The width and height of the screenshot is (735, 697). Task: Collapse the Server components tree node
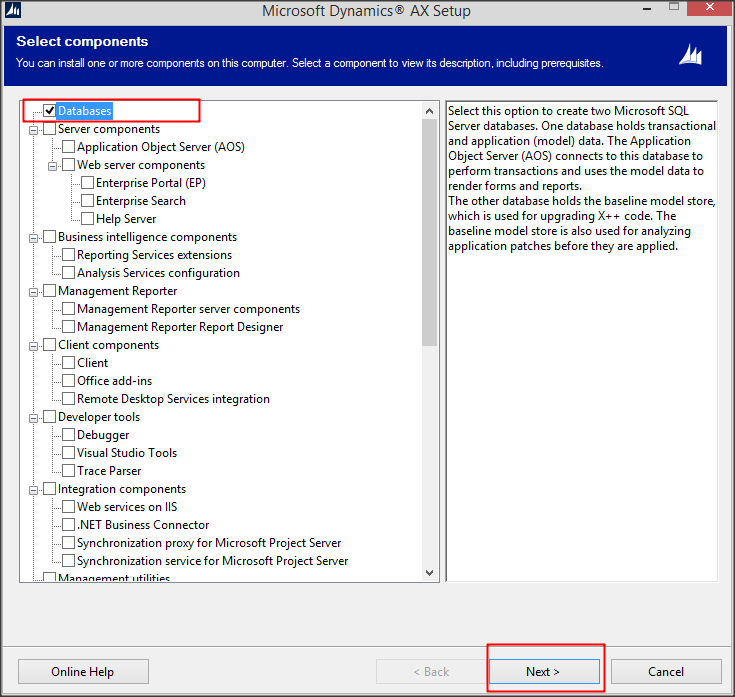click(x=33, y=130)
